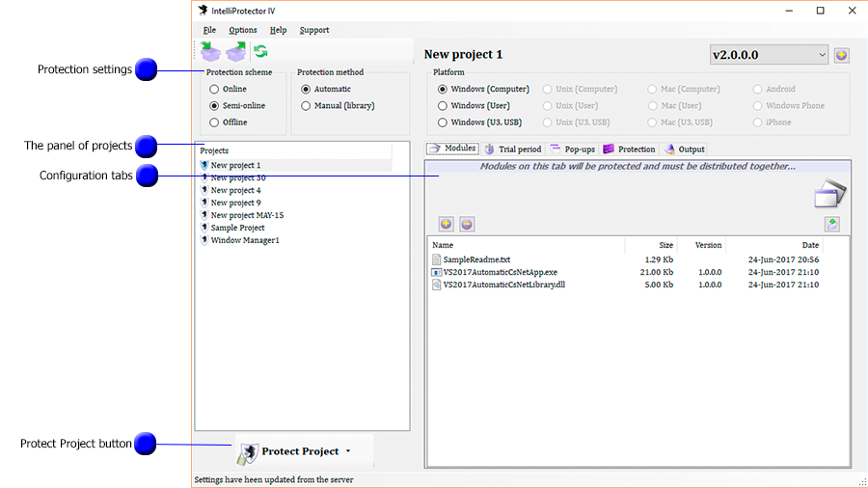Image resolution: width=868 pixels, height=488 pixels.
Task: Open the Help menu
Action: [278, 30]
